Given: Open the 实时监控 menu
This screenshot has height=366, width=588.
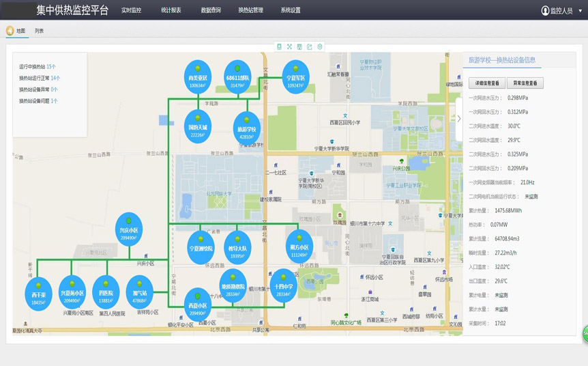Looking at the screenshot, I should [x=131, y=11].
